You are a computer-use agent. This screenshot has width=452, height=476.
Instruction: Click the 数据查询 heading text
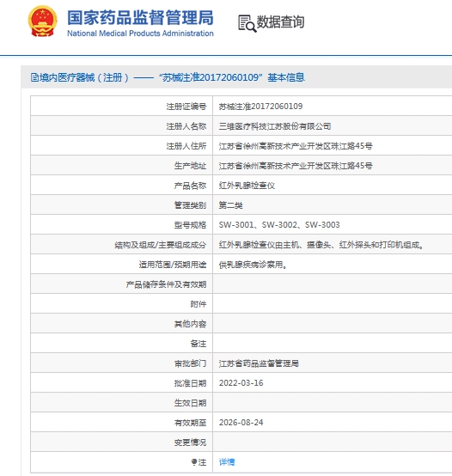(x=280, y=21)
